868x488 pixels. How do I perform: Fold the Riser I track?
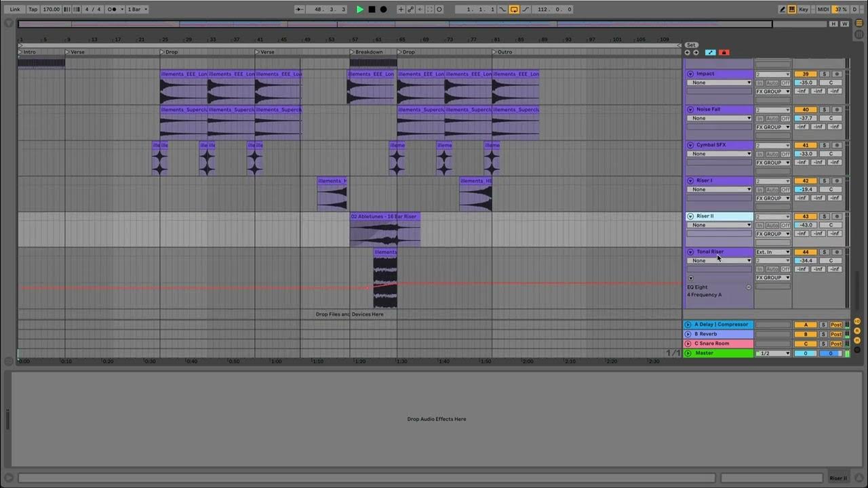pos(690,180)
